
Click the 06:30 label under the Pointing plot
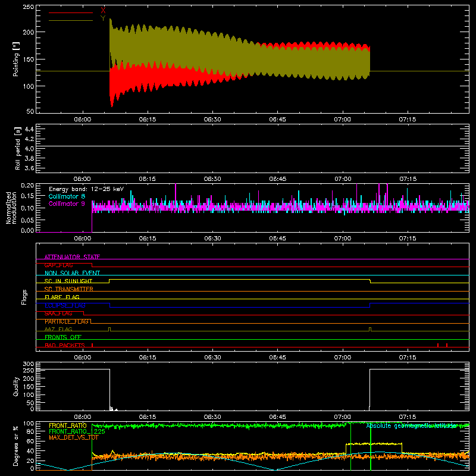pyautogui.click(x=212, y=120)
